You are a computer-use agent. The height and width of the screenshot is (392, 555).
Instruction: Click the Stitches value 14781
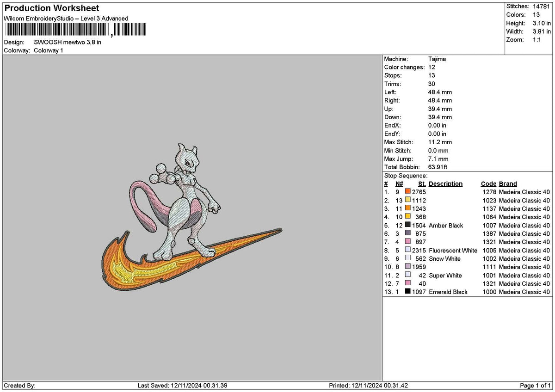tap(541, 6)
